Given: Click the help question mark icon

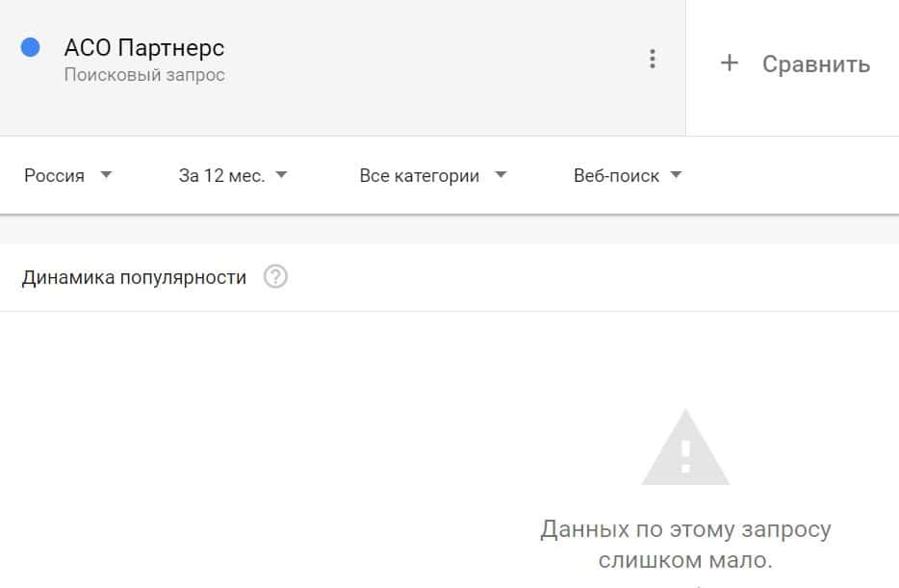Looking at the screenshot, I should pos(275,278).
